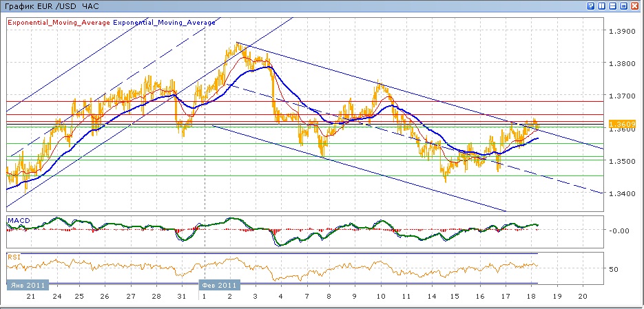Click the 1.3900 price axis label
644x309 pixels.
click(x=621, y=31)
